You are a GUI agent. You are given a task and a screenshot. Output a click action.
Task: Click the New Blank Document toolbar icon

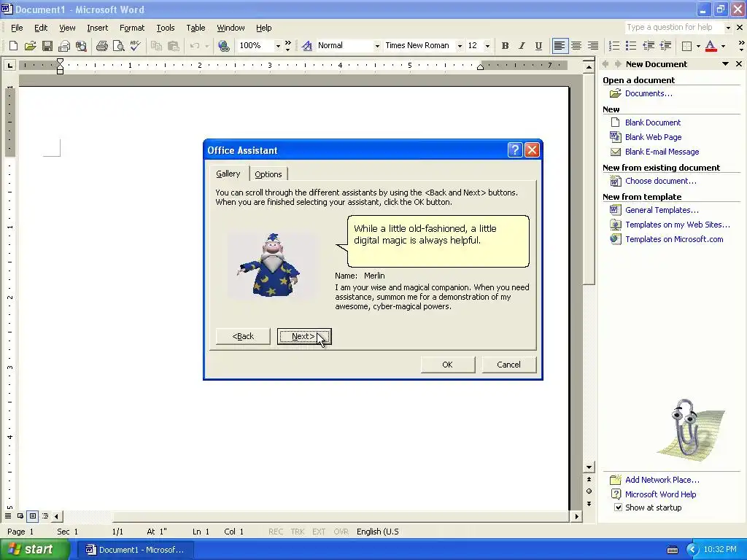[13, 46]
